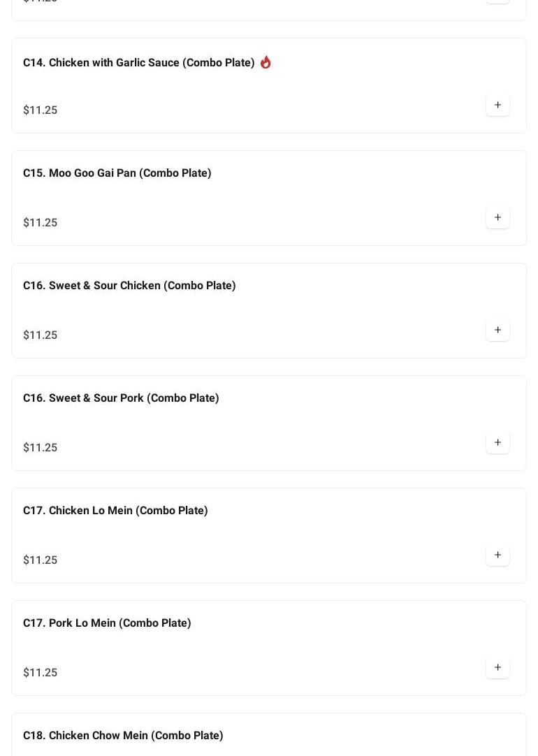Click the Sweet & Sour Chicken price
Viewport: 538px width, 756px height.
(41, 335)
